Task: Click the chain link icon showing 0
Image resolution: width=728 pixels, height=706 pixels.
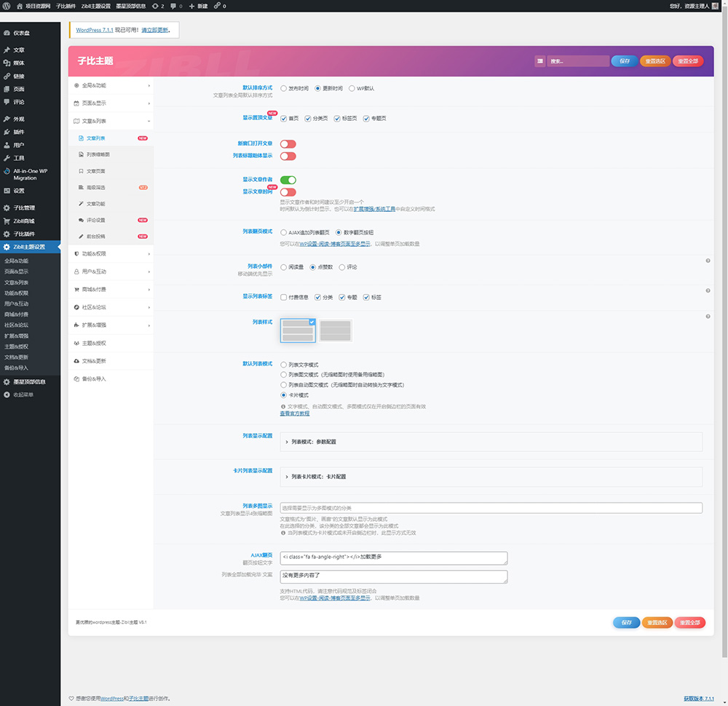Action: tap(217, 6)
